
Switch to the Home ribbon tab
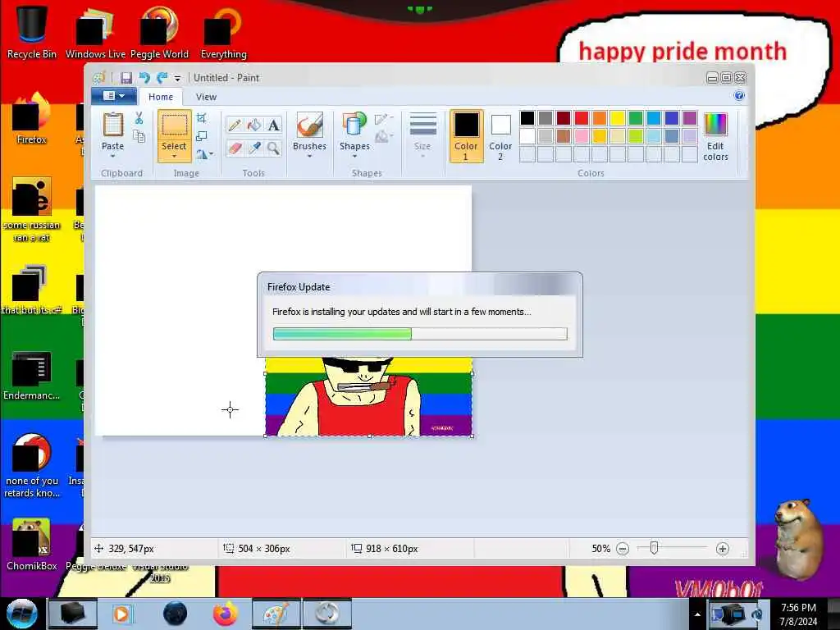point(161,97)
